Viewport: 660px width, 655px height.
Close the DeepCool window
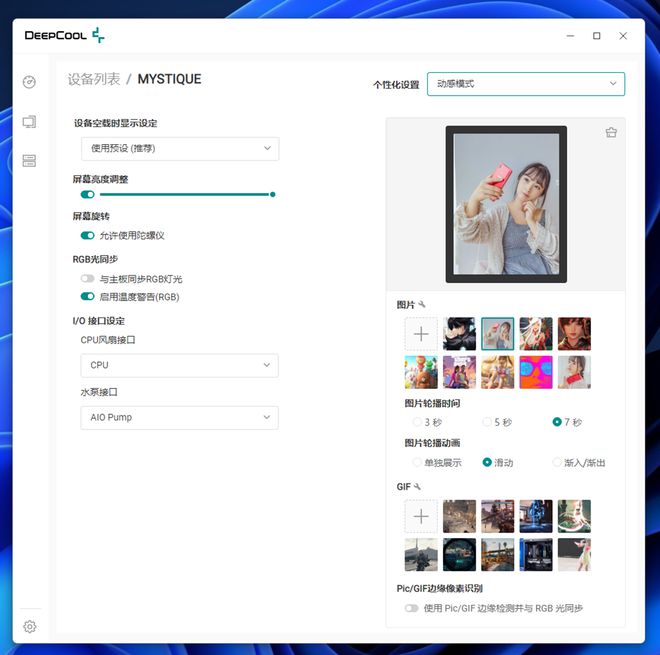[623, 36]
